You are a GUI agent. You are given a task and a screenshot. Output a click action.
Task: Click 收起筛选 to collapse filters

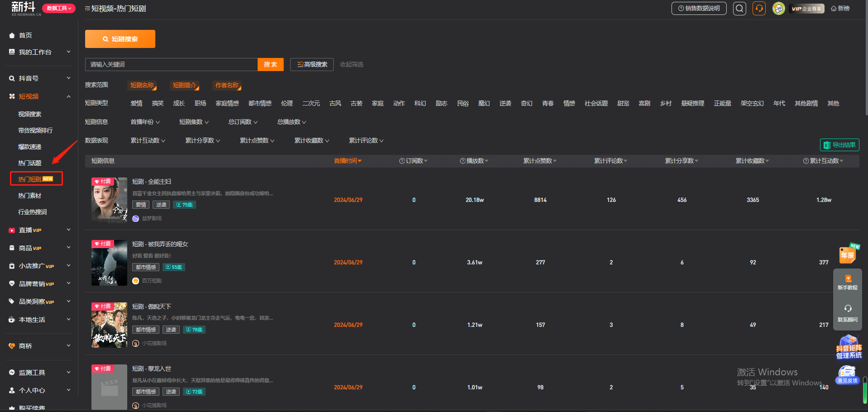(351, 64)
